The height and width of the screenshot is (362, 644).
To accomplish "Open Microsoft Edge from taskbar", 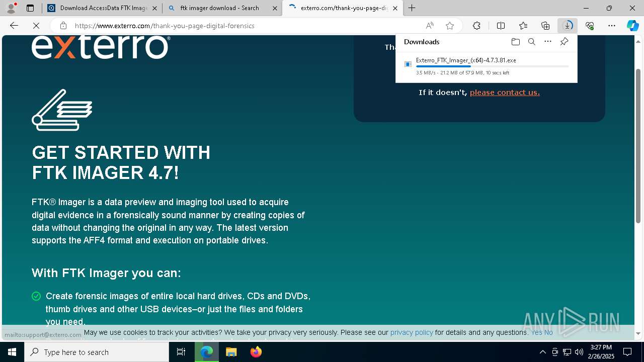I will [x=207, y=352].
